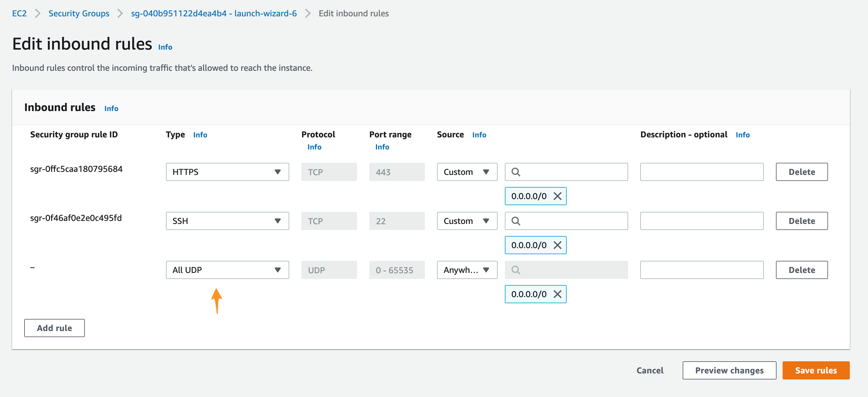
Task: Open the HTTPS type dropdown
Action: (x=227, y=172)
